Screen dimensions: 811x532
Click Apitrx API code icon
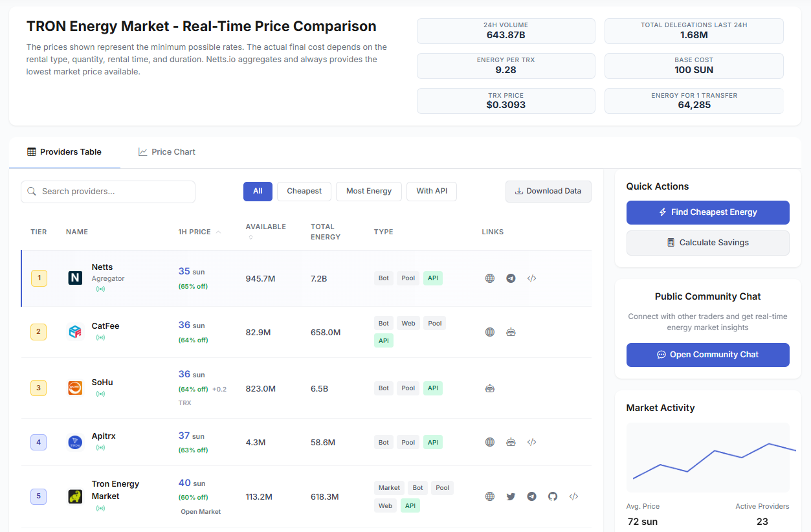click(x=531, y=442)
